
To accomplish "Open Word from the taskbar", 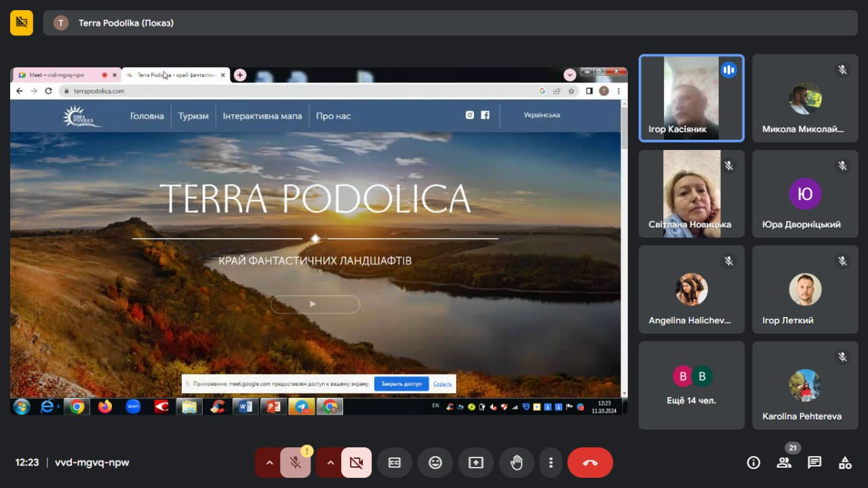I will tap(245, 407).
